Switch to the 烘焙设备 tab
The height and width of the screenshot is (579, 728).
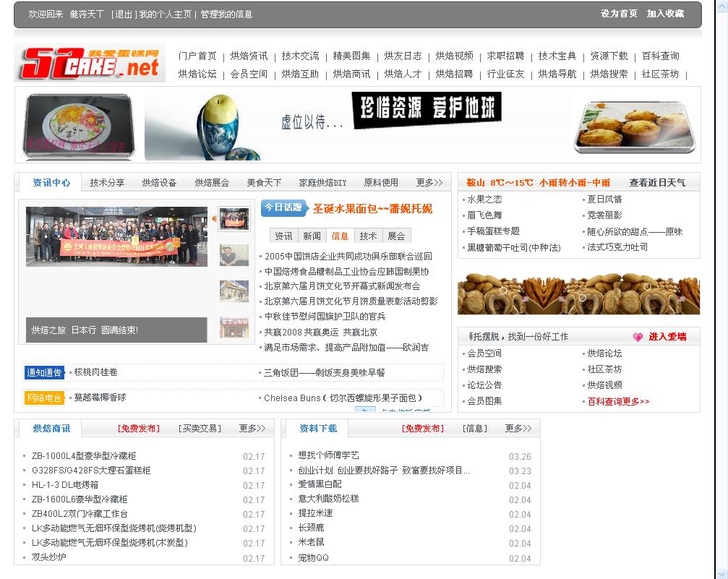[x=159, y=182]
